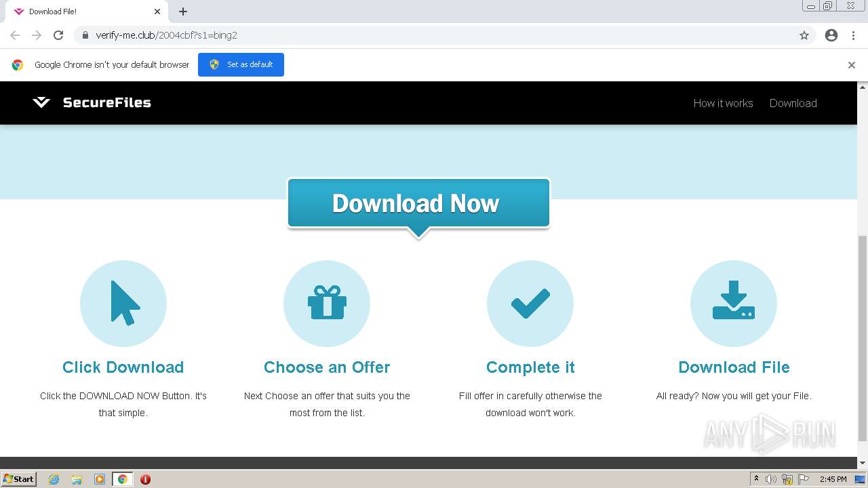Dismiss the default browser notification bar

pos(852,65)
